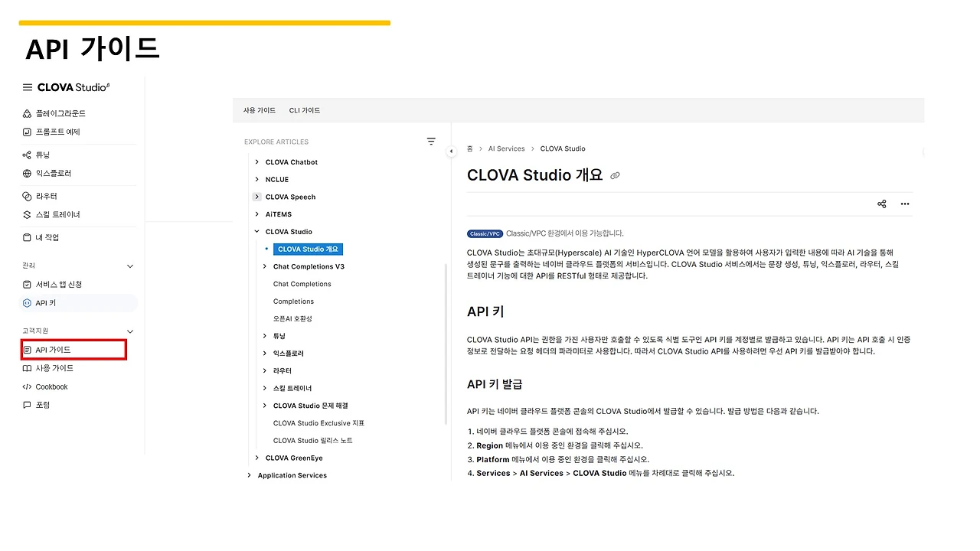The image size is (980, 551).
Task: Collapse the CLOVA Studio tree node
Action: [256, 231]
